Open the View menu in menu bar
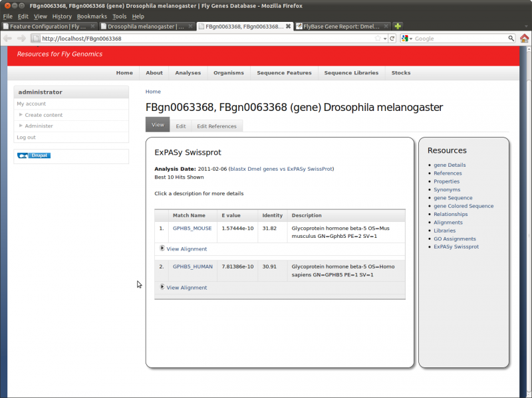This screenshot has width=532, height=398. (41, 16)
